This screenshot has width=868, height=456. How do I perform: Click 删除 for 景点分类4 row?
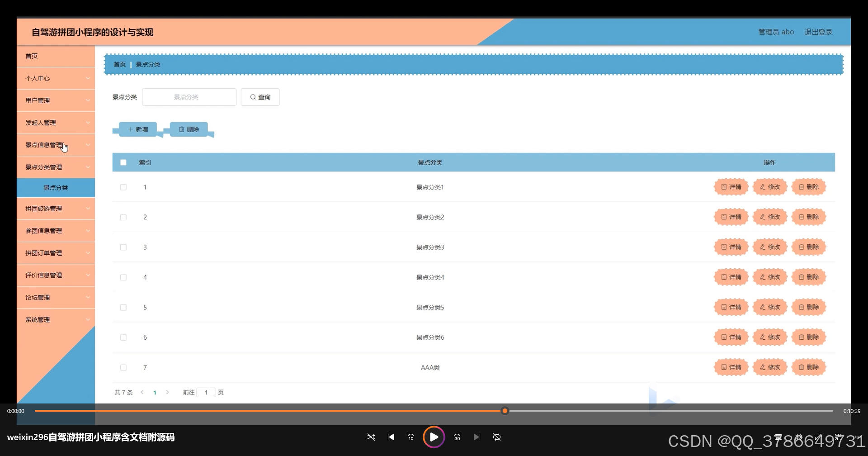[809, 277]
